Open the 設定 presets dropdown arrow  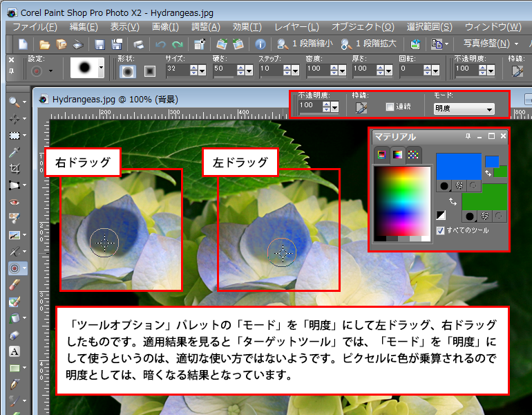click(x=50, y=71)
